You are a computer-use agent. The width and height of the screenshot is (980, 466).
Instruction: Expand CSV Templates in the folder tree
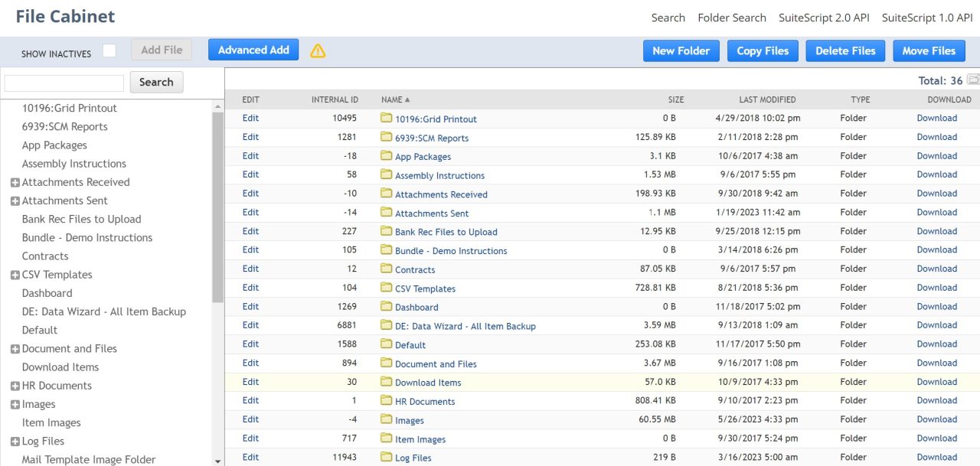(15, 275)
